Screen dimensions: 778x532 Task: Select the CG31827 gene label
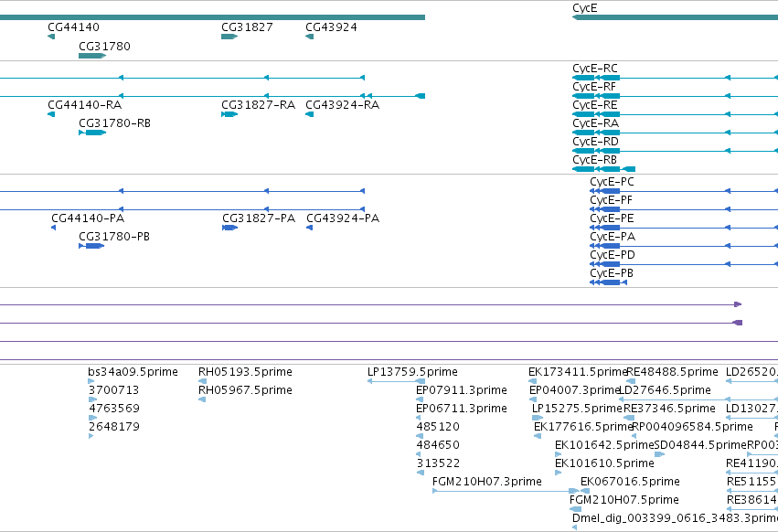(247, 27)
